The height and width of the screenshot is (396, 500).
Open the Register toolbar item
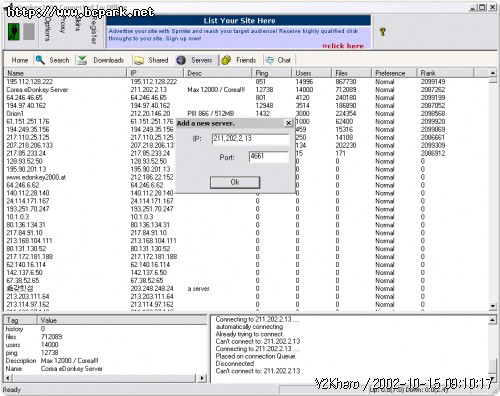(x=93, y=31)
